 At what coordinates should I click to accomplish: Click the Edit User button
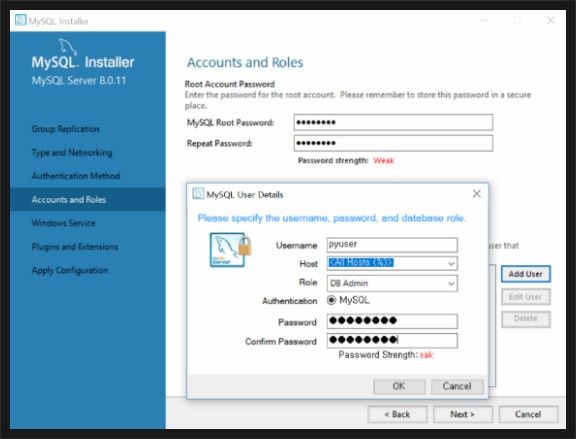[x=526, y=297]
